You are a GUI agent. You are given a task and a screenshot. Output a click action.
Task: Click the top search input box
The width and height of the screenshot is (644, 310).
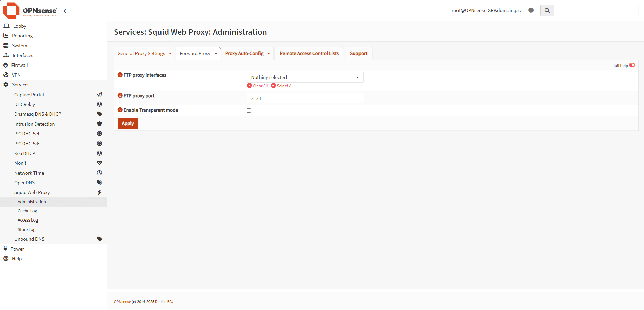click(x=596, y=10)
